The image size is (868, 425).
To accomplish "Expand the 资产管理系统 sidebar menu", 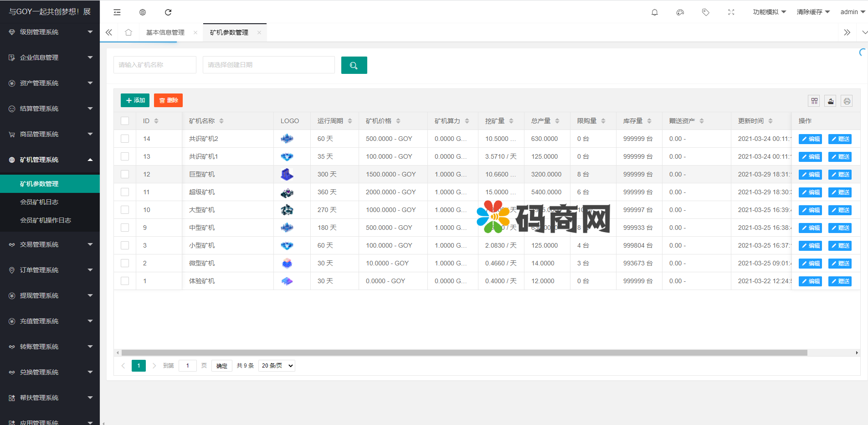I will [x=50, y=83].
